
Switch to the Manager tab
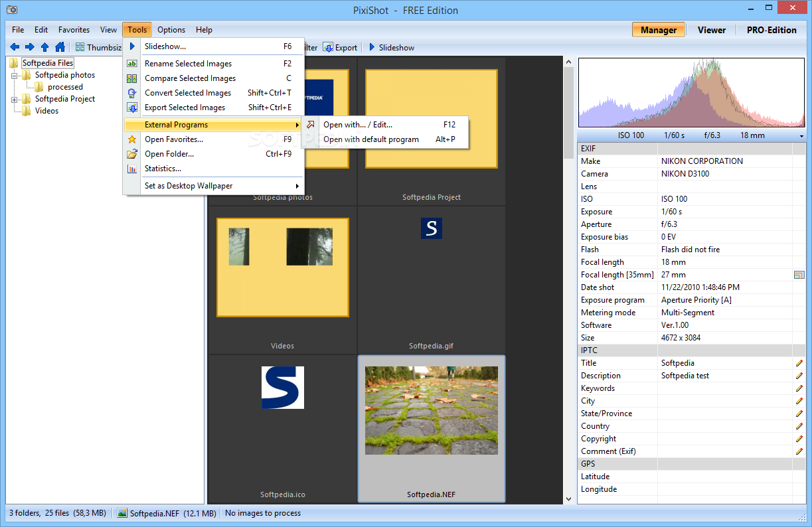pos(659,30)
